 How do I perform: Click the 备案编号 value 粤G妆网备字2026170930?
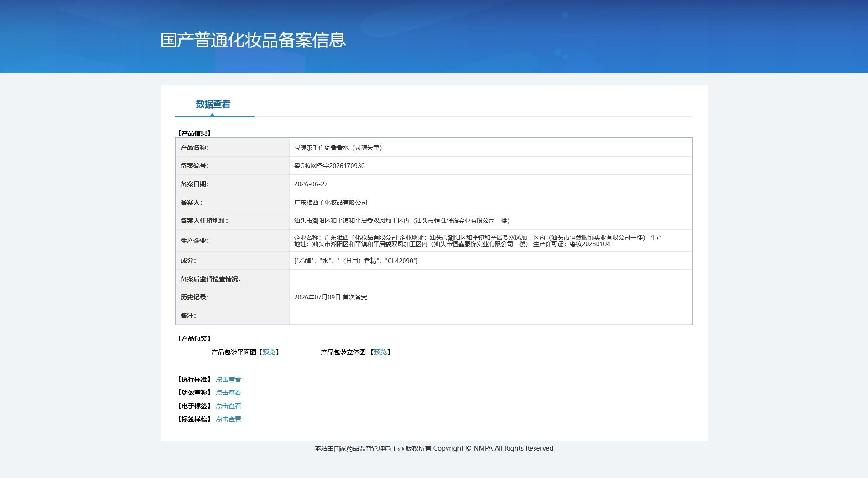tap(329, 166)
